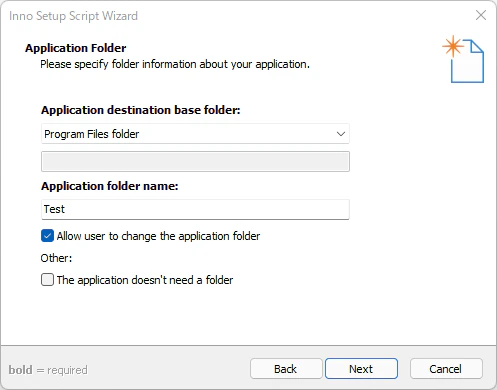Click the new script document icon
Image resolution: width=497 pixels, height=390 pixels.
463,59
